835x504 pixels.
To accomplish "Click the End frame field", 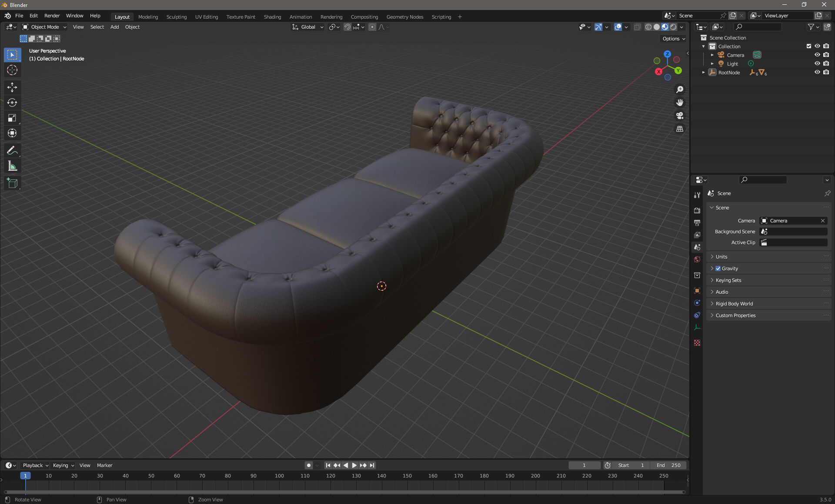I will pos(668,465).
